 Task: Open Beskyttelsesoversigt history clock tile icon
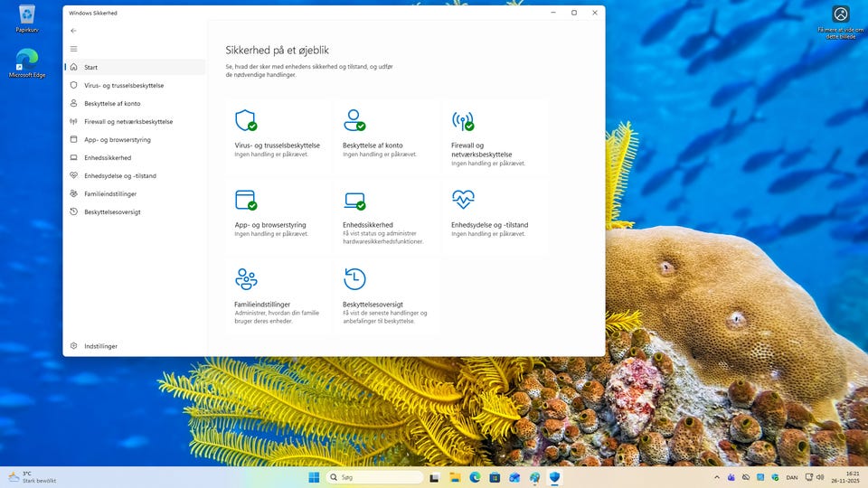tap(354, 278)
